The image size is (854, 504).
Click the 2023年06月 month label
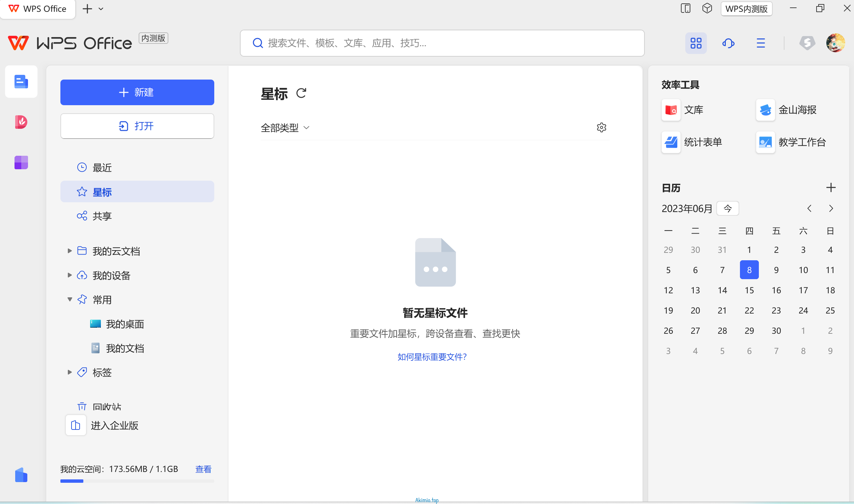click(x=686, y=208)
